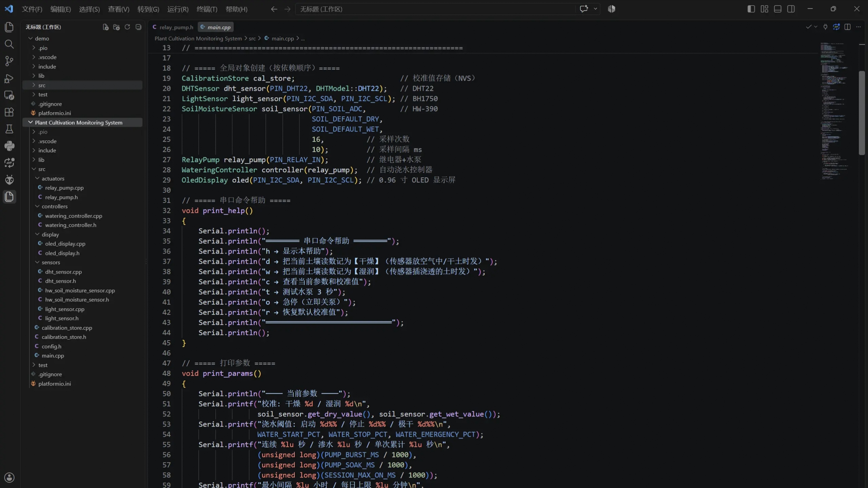The image size is (868, 488).
Task: Toggle the secondary side bar
Action: coord(791,9)
